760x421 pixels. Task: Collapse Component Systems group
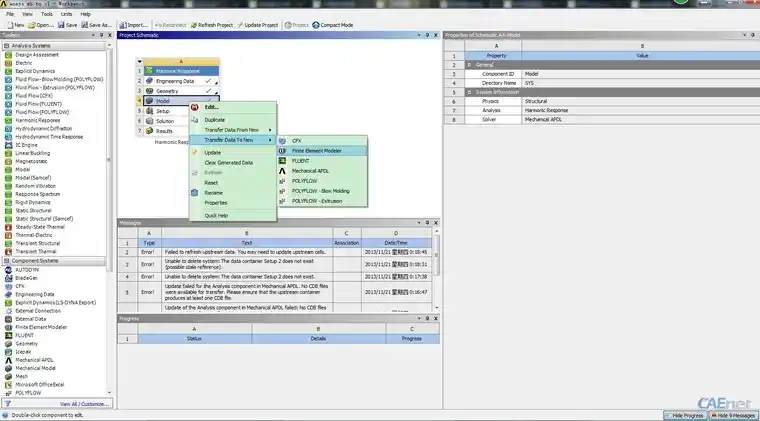pyautogui.click(x=7, y=261)
